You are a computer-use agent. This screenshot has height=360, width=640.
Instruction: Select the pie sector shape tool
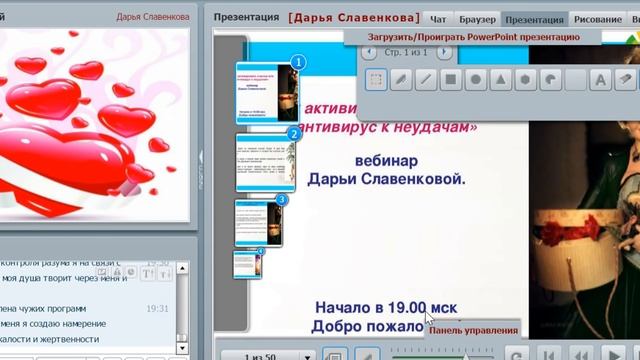[550, 80]
